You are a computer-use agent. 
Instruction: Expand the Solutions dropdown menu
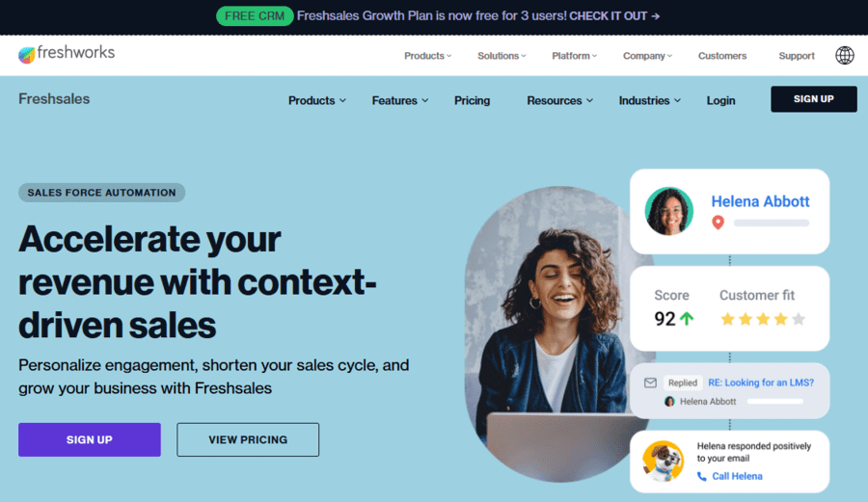[x=502, y=56]
